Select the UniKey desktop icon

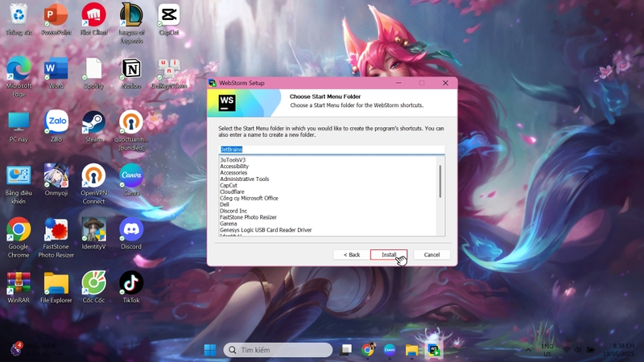click(x=169, y=72)
